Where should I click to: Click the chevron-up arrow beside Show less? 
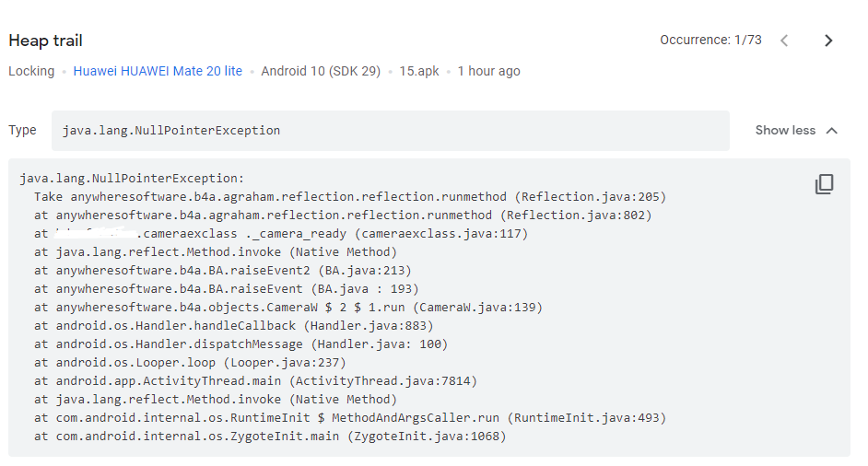coord(832,131)
